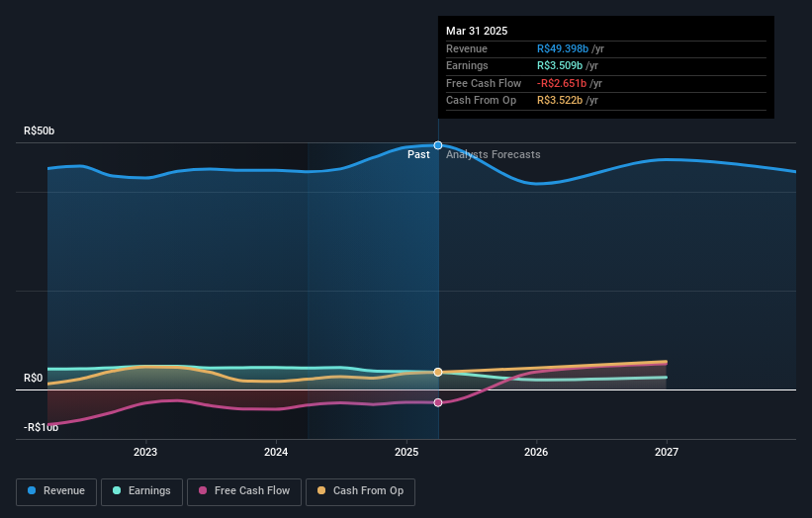This screenshot has width=812, height=518.
Task: Click the 2026 x-axis label
Action: [x=536, y=452]
